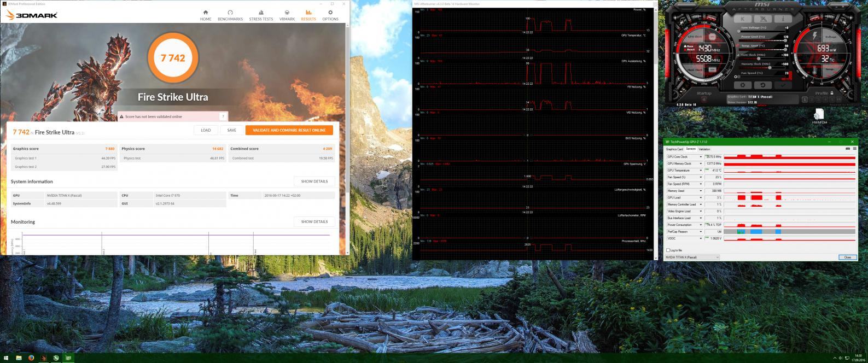
Task: Open File Explorer from the taskbar
Action: [x=19, y=358]
